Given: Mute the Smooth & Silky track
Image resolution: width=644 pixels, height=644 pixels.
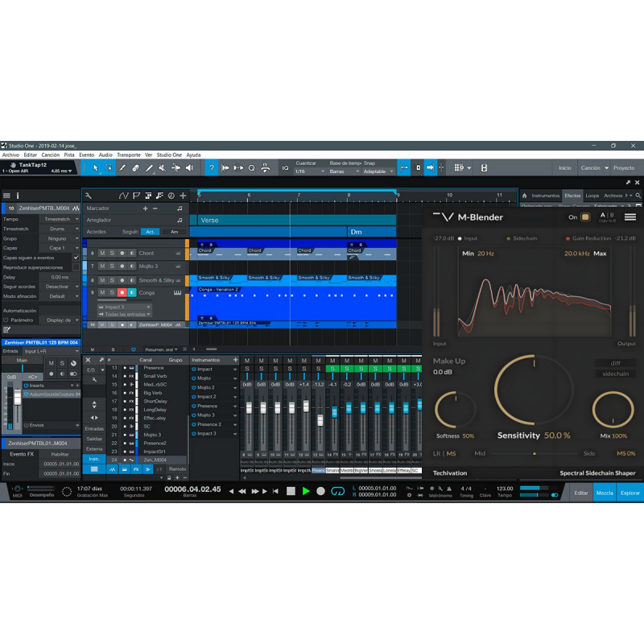Looking at the screenshot, I should click(x=102, y=280).
